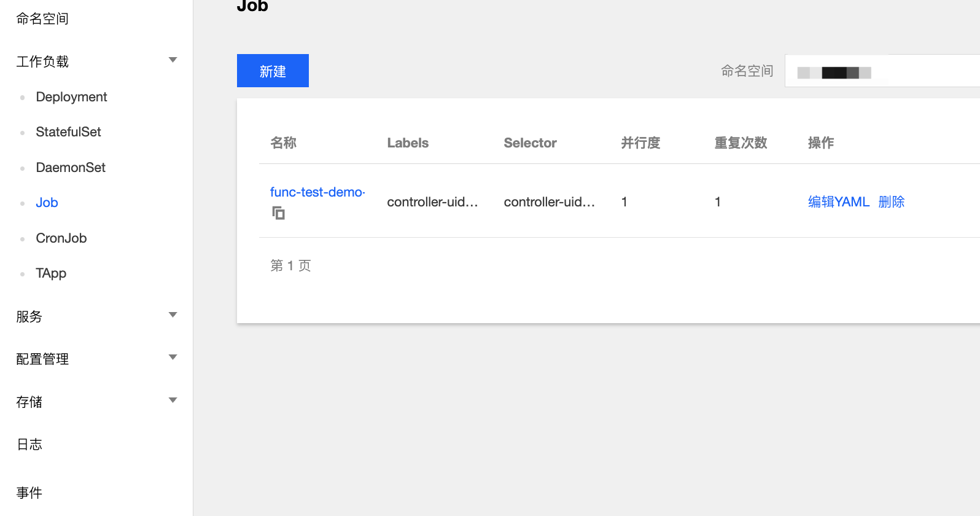Viewport: 980px width, 516px height.
Task: Expand the 配置管理 section arrow
Action: point(173,358)
